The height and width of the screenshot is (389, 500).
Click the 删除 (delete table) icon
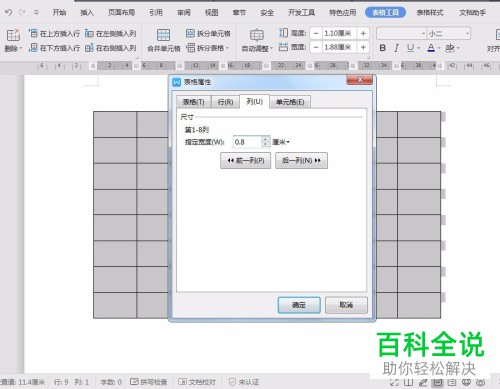[13, 35]
